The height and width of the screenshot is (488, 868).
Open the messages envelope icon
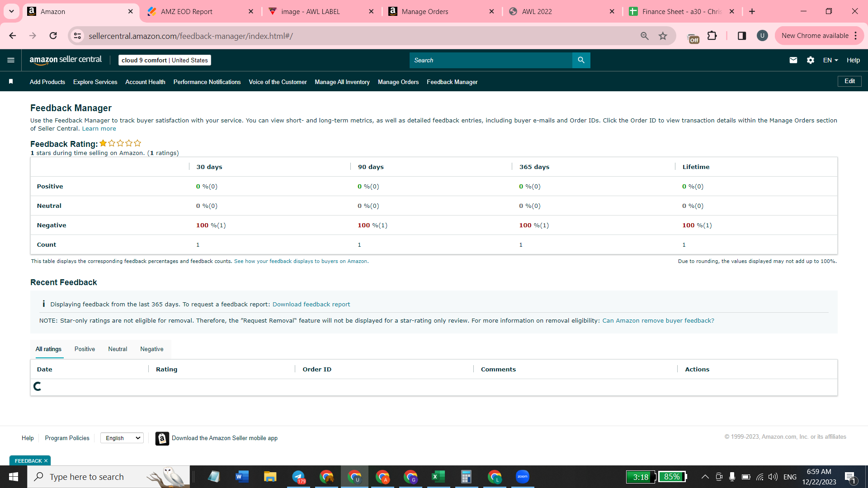click(x=793, y=60)
